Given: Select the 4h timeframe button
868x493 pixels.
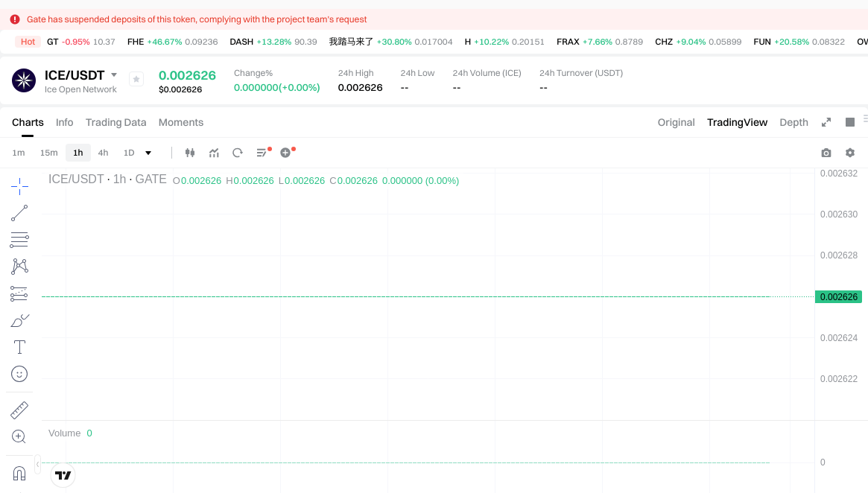Looking at the screenshot, I should point(103,152).
